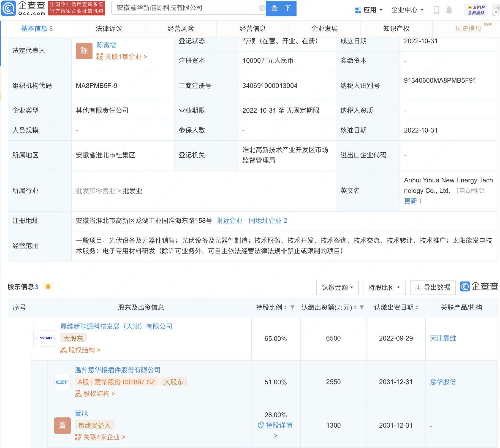
Task: Click 附近企业 link
Action: [229, 221]
